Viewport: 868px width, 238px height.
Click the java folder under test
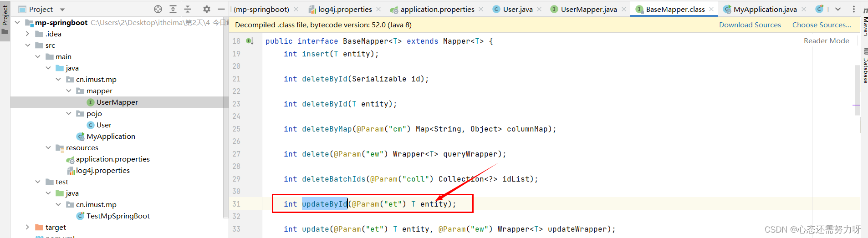click(72, 193)
